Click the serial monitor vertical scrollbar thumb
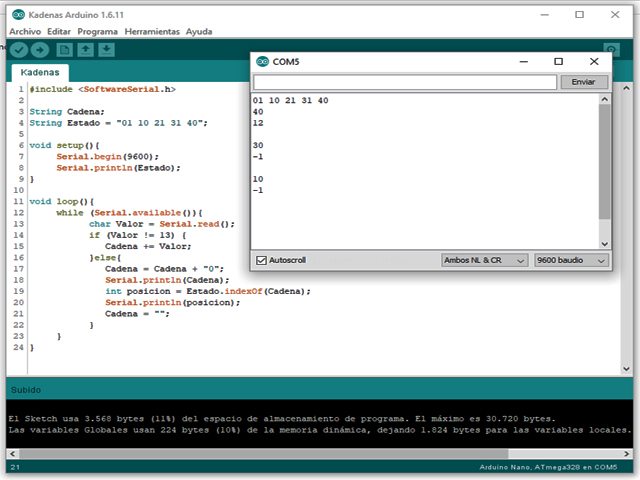The height and width of the screenshot is (480, 640). 605,162
